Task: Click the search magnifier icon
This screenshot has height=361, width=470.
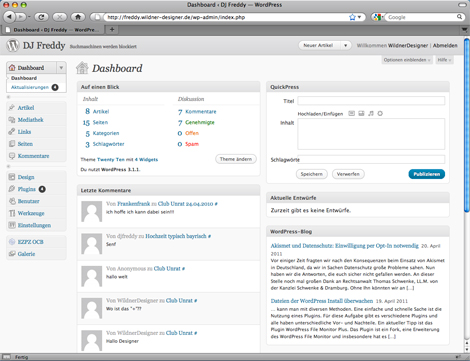Action: (x=459, y=17)
